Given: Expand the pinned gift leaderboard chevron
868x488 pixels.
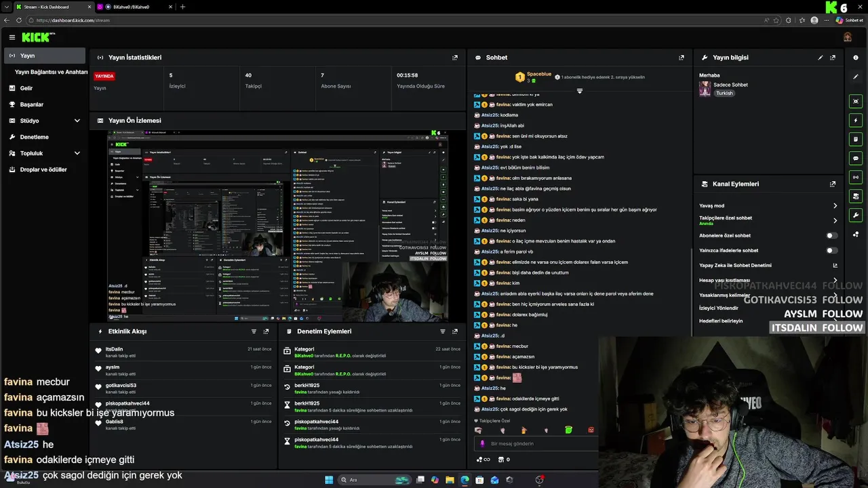Looking at the screenshot, I should 579,91.
